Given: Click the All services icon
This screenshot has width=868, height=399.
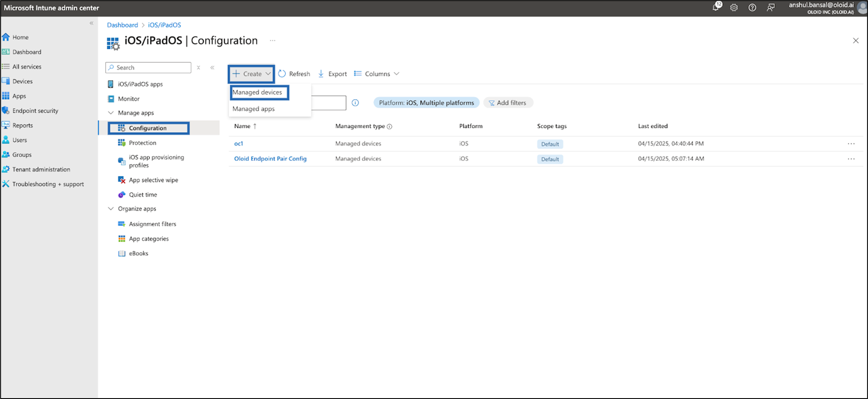Looking at the screenshot, I should (6, 66).
